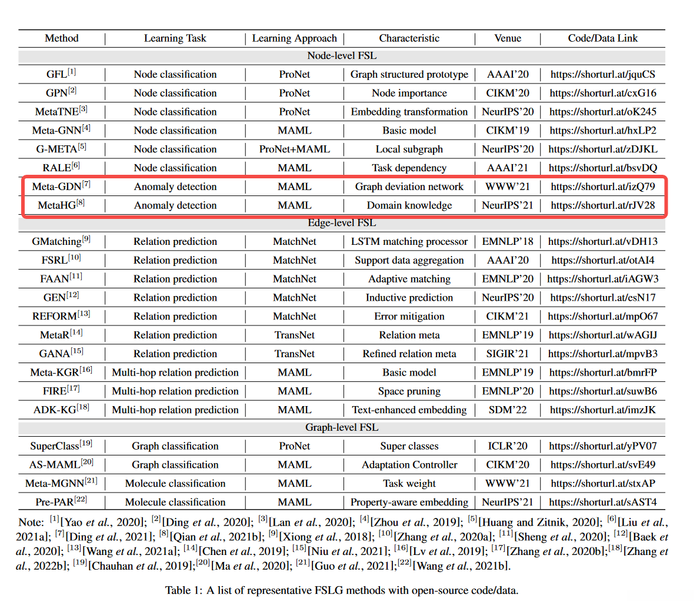The width and height of the screenshot is (700, 605).
Task: Open the FAAN link https://shorturl.at/iAGW3
Action: point(603,279)
